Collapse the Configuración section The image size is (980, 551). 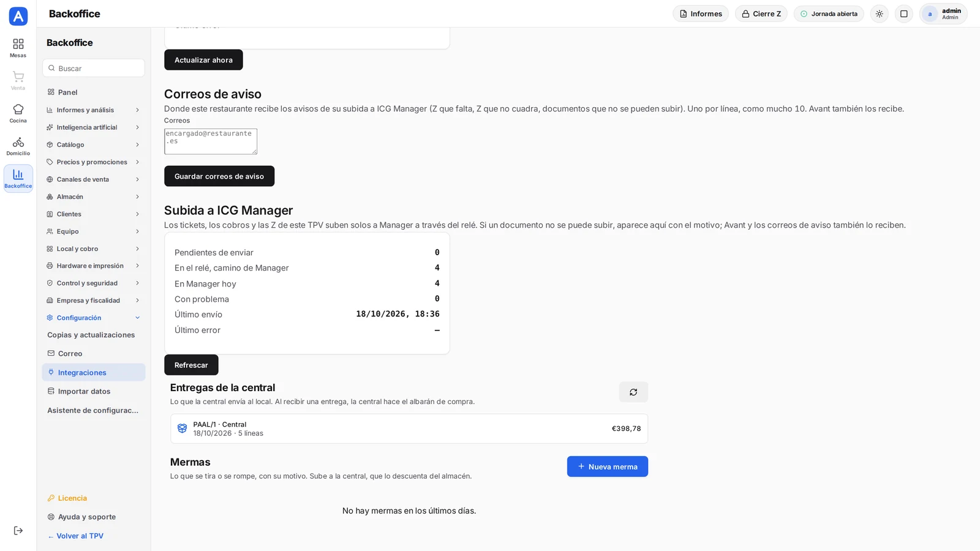pyautogui.click(x=94, y=318)
